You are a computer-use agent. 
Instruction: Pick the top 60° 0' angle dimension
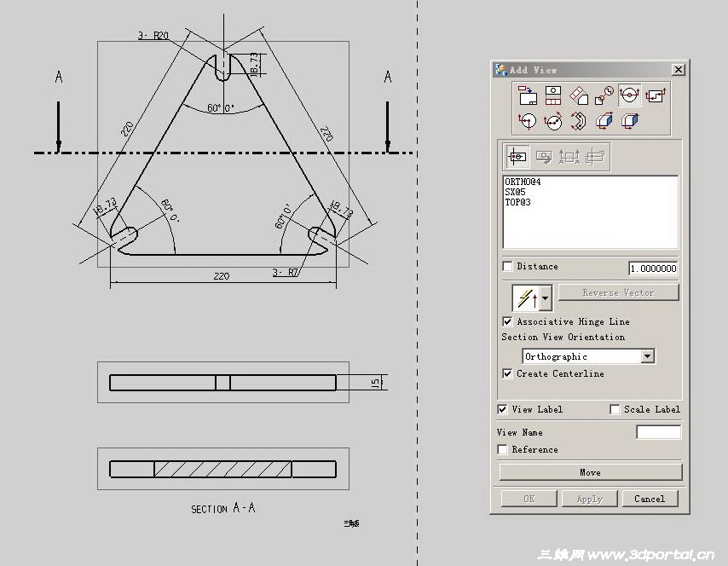(221, 108)
